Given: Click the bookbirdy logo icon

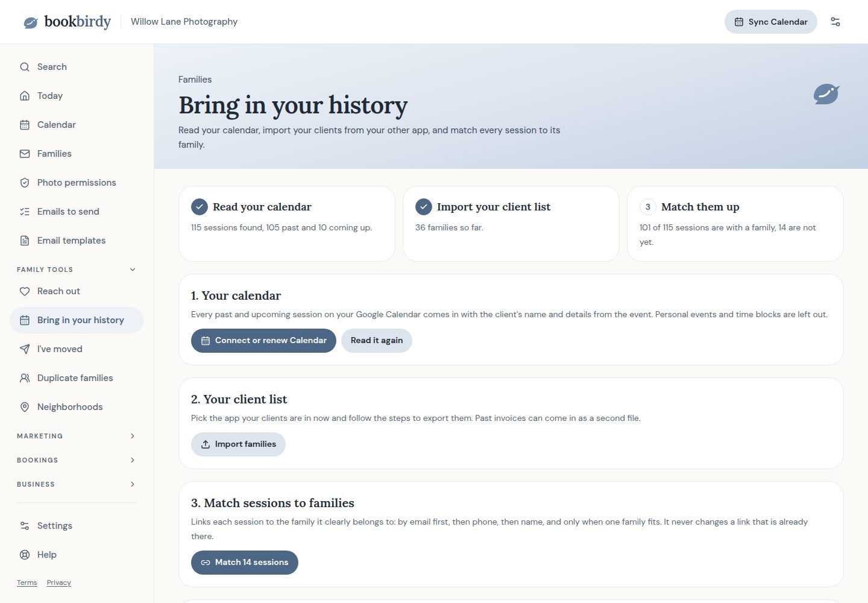Looking at the screenshot, I should 31,23.
